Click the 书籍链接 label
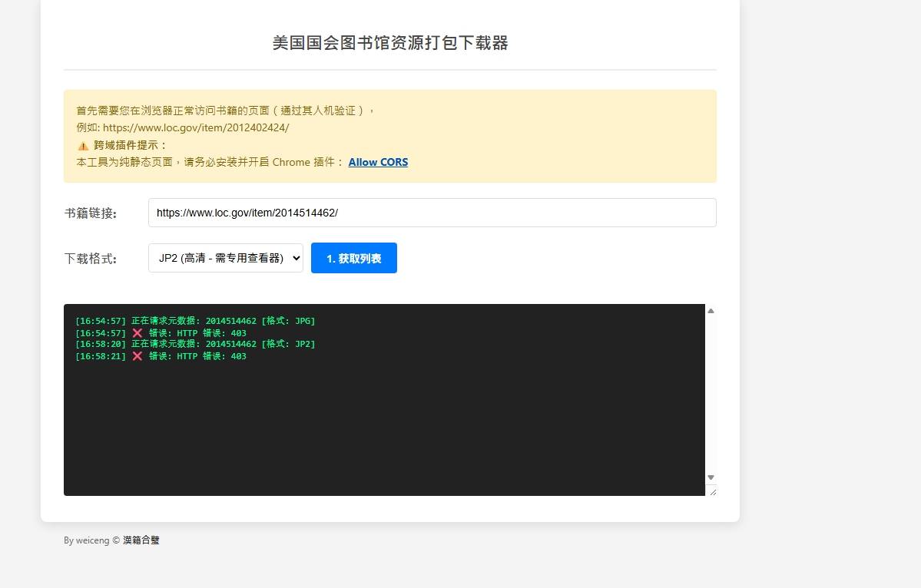921x588 pixels. (91, 213)
